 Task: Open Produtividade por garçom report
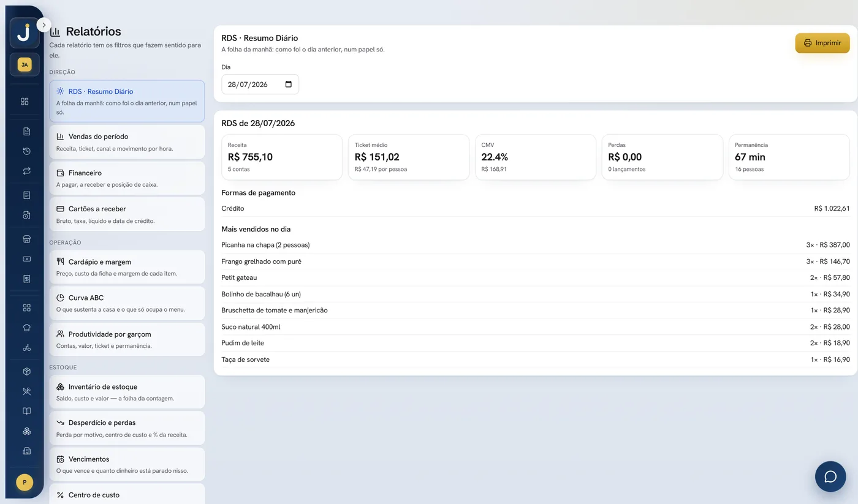127,339
